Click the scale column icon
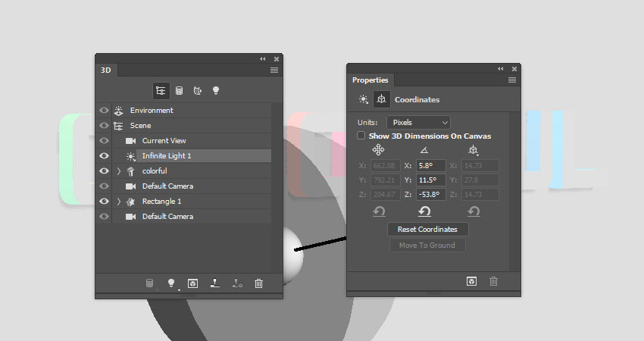 [x=473, y=150]
